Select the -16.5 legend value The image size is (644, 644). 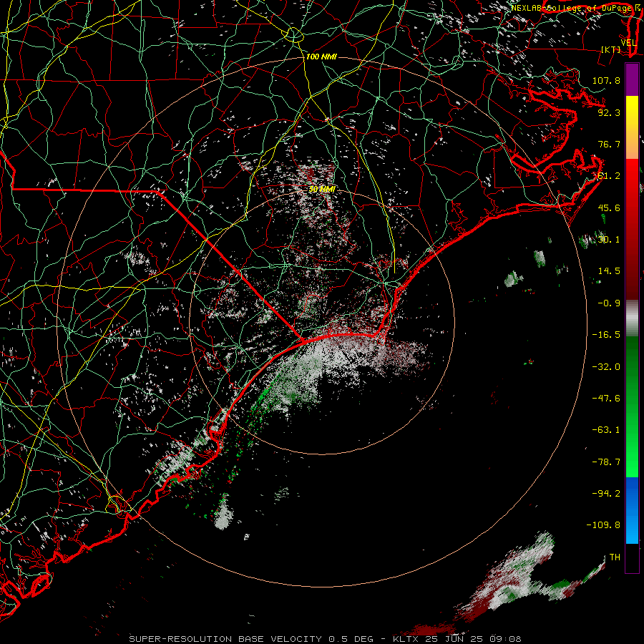606,335
